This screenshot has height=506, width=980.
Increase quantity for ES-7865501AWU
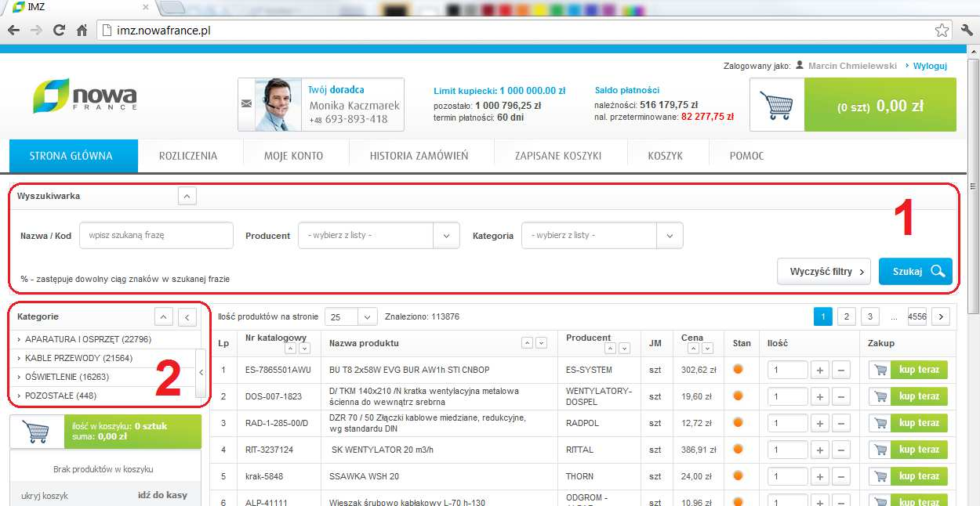[x=818, y=370]
